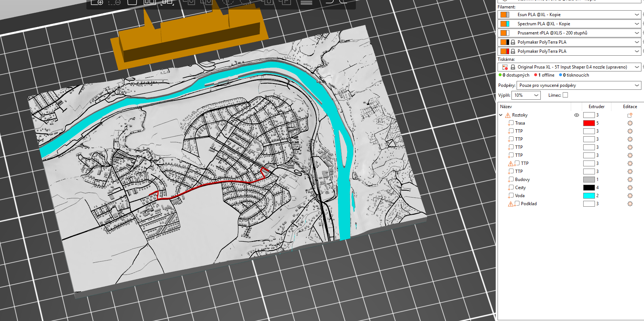Click the gear icon for the Cesty part

pos(630,188)
